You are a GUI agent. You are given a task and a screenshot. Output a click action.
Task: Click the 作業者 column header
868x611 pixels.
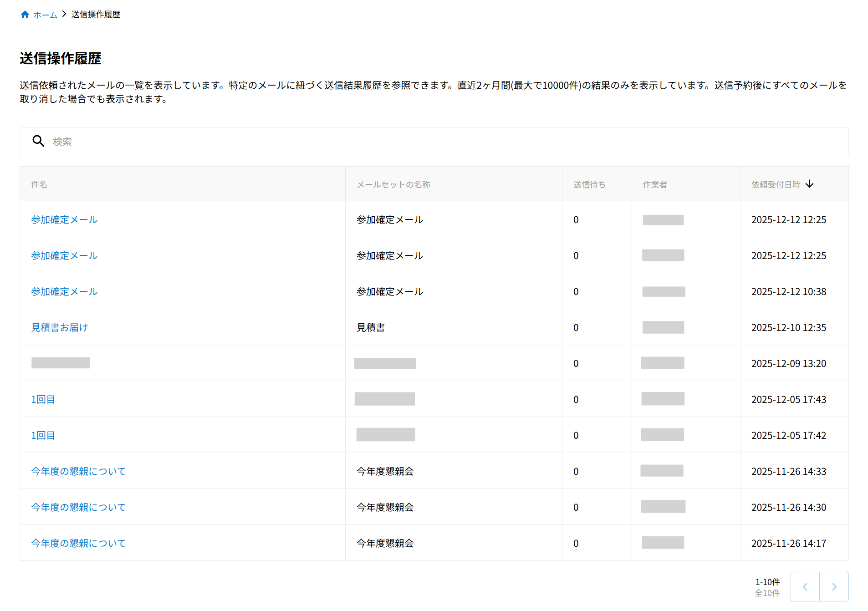(x=654, y=184)
